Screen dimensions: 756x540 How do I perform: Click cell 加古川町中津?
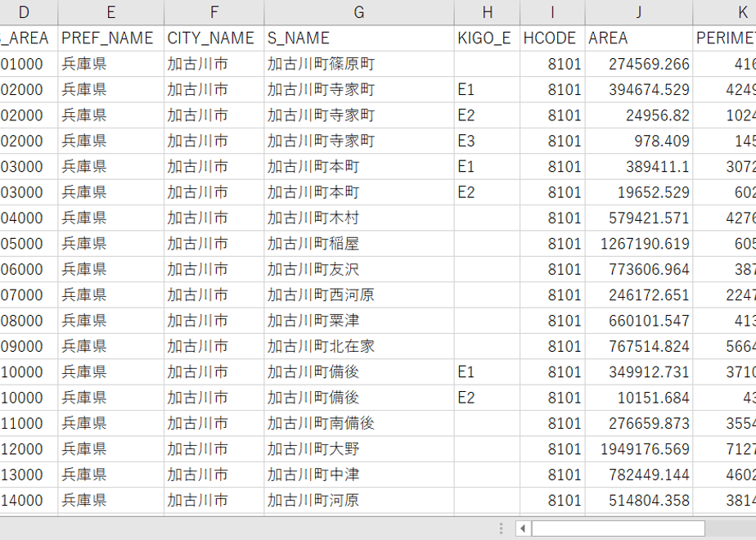[359, 475]
